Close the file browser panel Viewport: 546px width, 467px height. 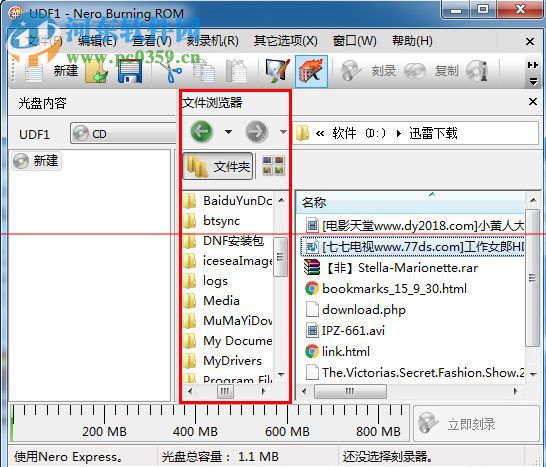pos(533,102)
